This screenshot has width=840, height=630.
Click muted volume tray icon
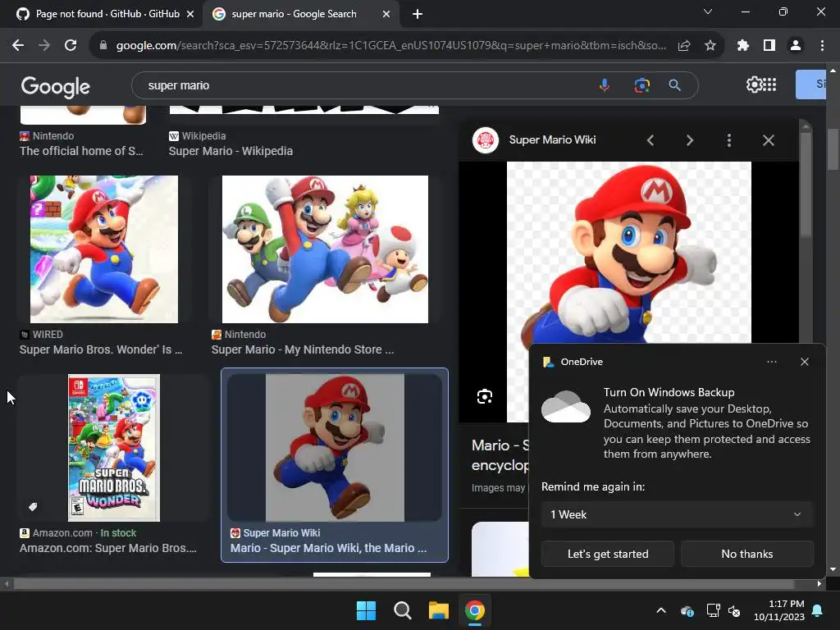coord(734,610)
